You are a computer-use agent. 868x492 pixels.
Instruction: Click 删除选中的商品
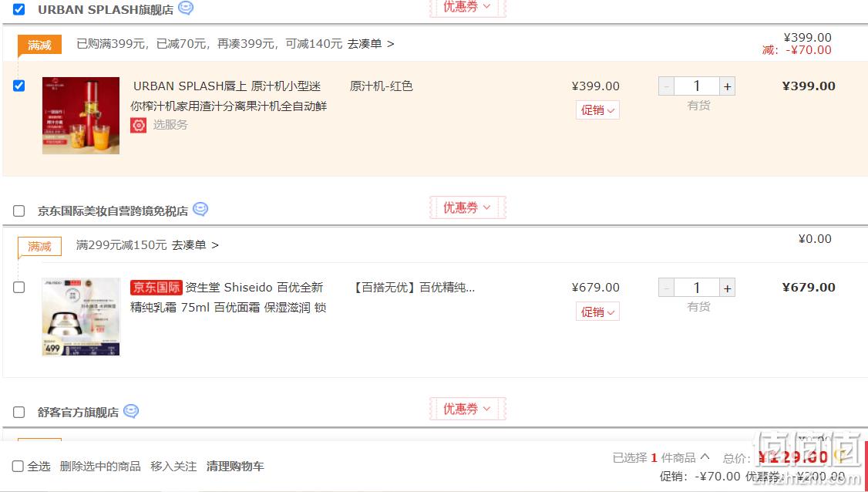[x=100, y=467]
